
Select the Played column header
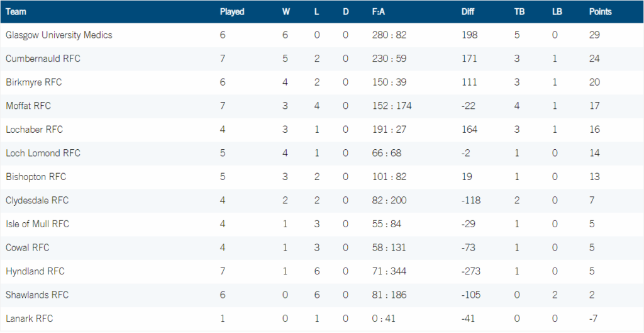point(232,12)
